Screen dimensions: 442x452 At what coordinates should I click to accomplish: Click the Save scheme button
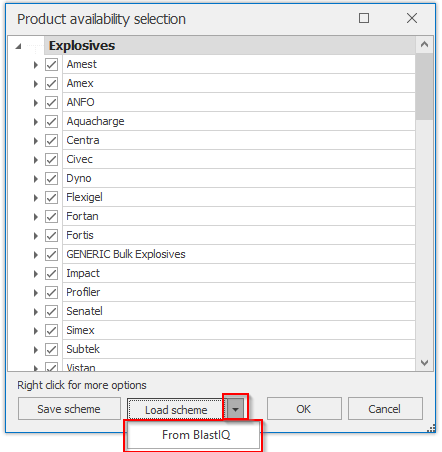69,409
